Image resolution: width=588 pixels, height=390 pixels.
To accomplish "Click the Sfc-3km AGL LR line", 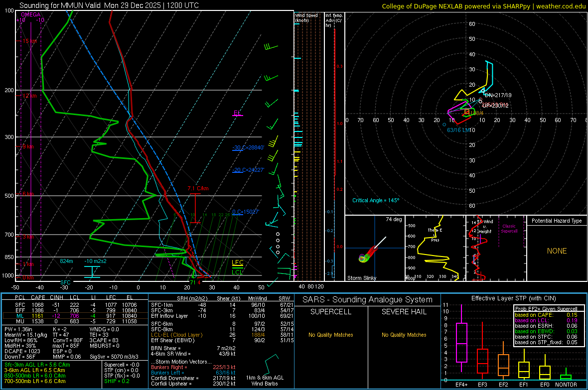I will (37, 365).
